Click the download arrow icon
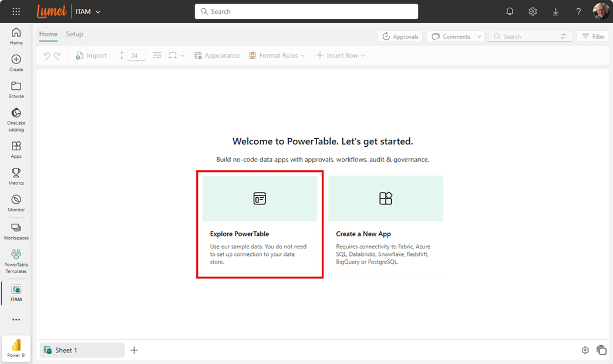 [x=555, y=11]
